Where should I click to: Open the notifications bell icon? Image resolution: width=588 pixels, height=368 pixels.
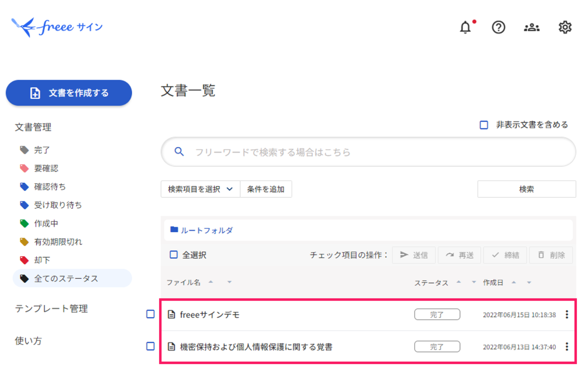click(465, 27)
